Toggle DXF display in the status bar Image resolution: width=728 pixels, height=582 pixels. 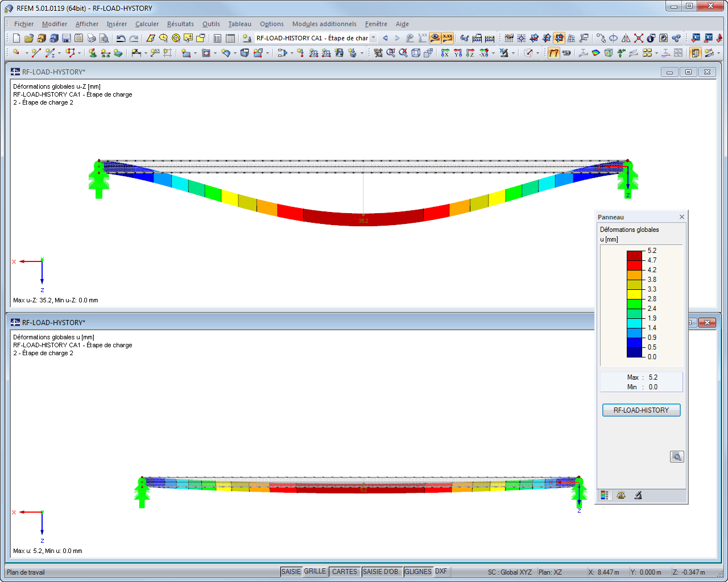442,572
